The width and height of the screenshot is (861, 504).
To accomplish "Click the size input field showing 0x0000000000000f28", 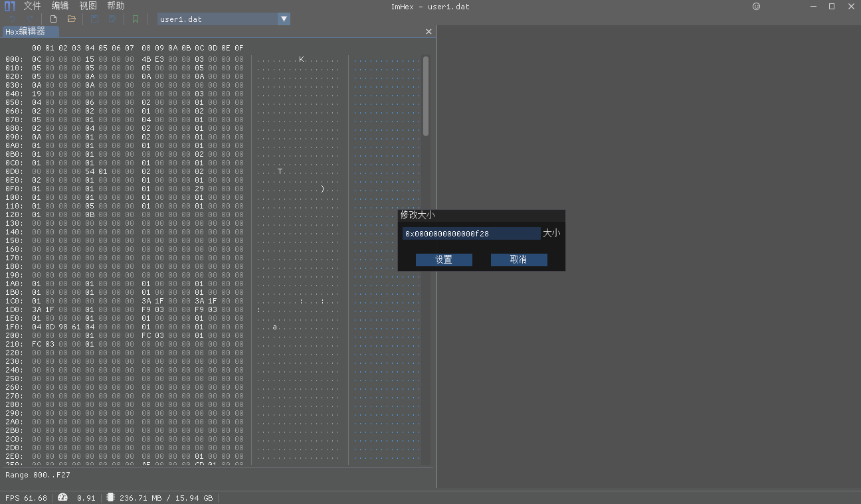I will (471, 234).
